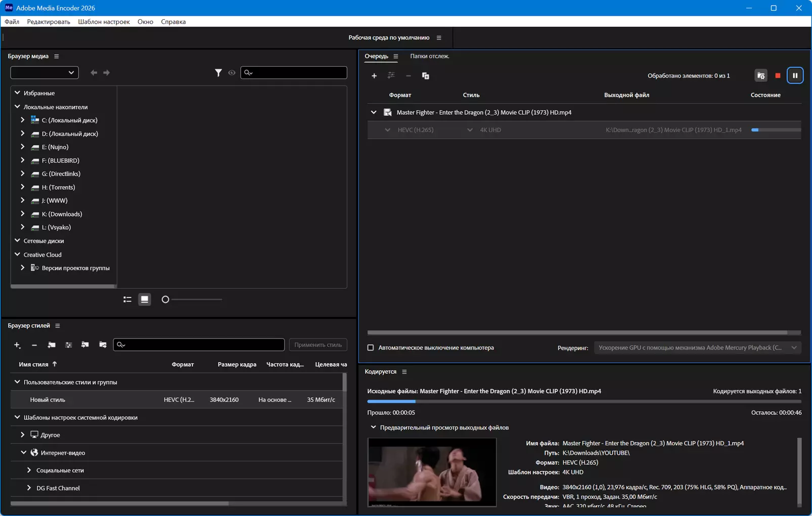Viewport: 812px width, 516px height.
Task: Toggle the ingest eye icon in media browser
Action: click(232, 73)
